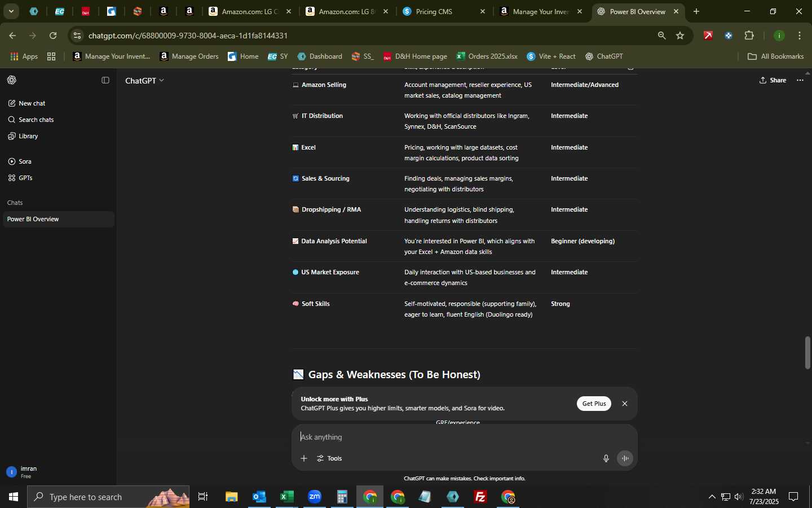
Task: Close the Power BI Overview tab
Action: tap(677, 11)
